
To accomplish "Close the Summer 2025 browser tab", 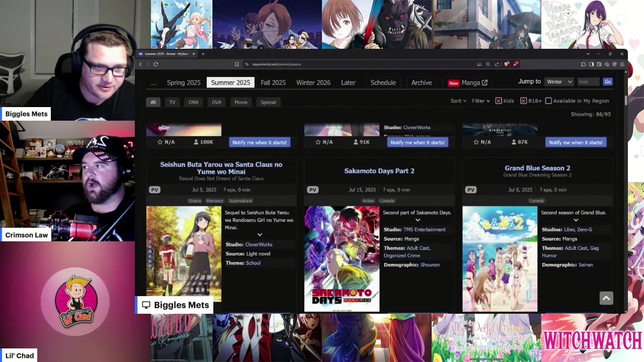I will [x=194, y=54].
